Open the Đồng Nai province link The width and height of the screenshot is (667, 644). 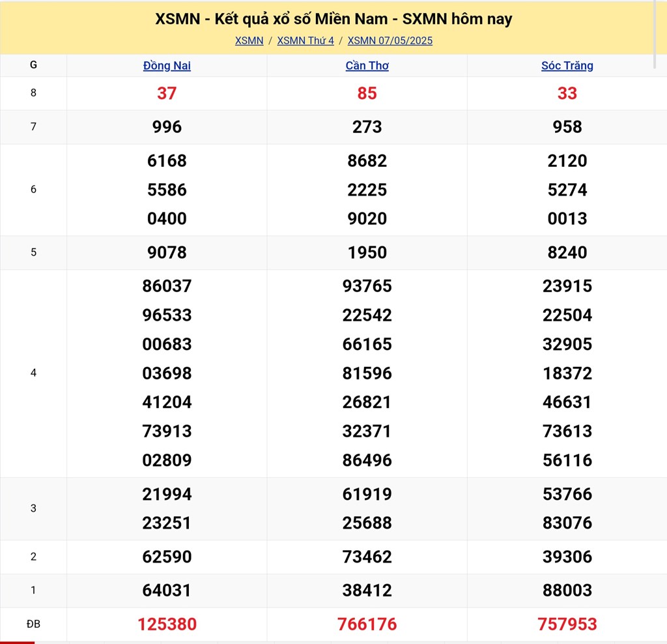(167, 65)
